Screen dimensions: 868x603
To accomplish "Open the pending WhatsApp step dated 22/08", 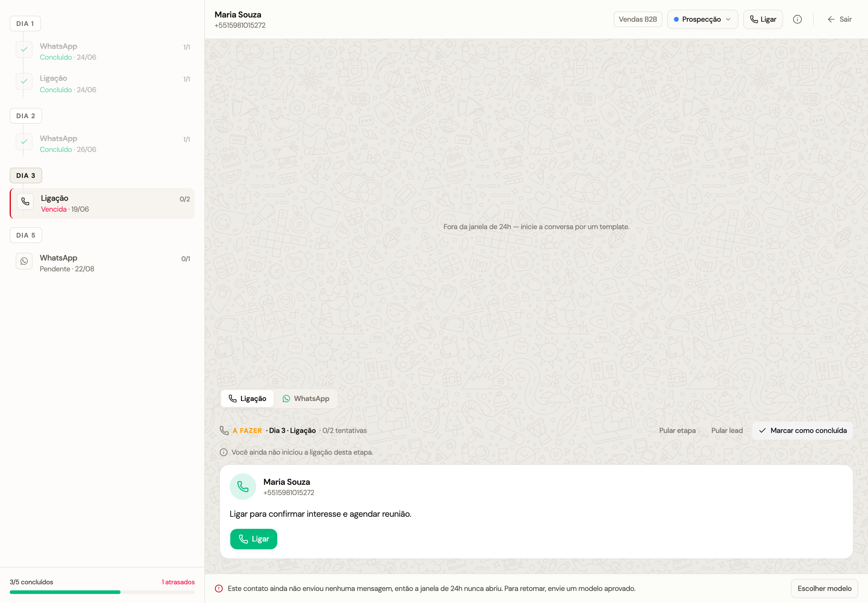I will tap(102, 263).
